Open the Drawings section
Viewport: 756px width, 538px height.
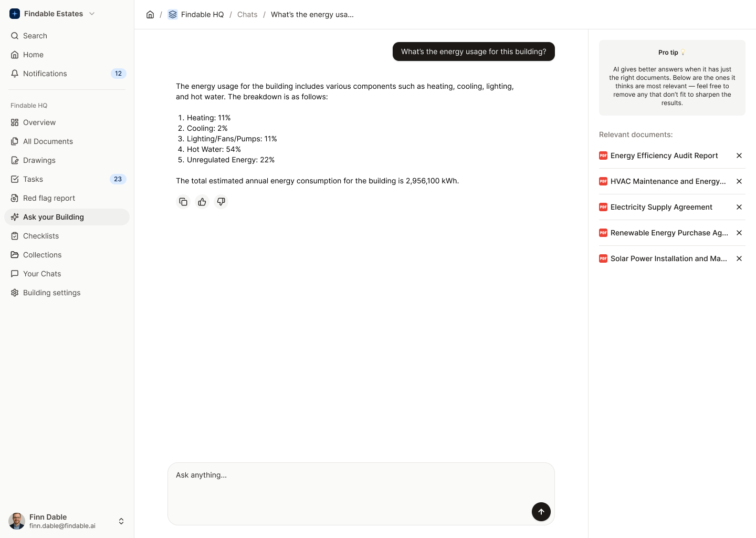pyautogui.click(x=67, y=160)
